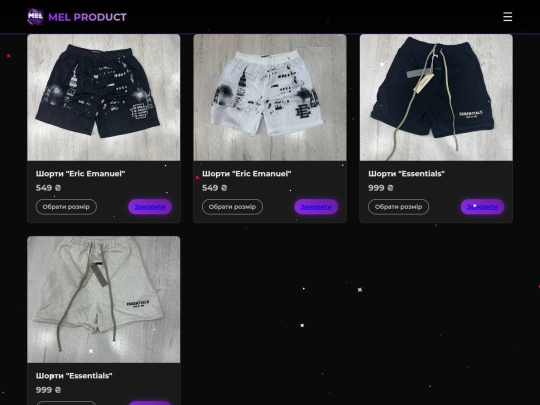
Task: View white Eric Emanuel shorts photo
Action: [270, 97]
